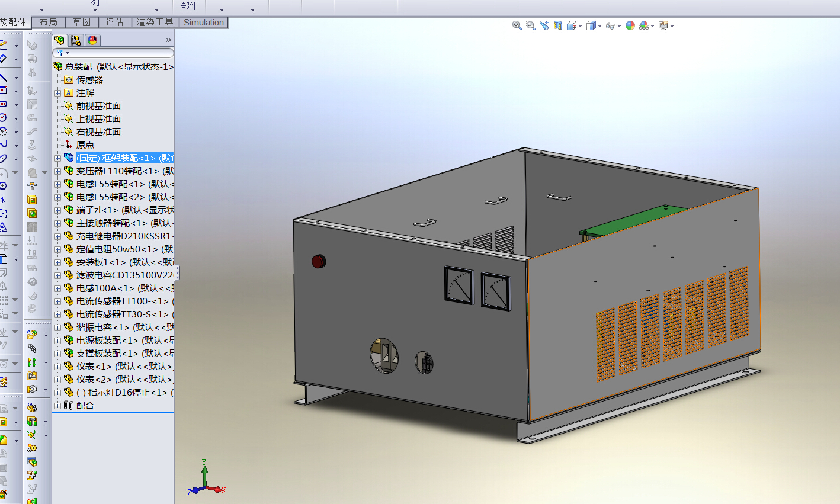Select the 评估 tab

[x=115, y=23]
